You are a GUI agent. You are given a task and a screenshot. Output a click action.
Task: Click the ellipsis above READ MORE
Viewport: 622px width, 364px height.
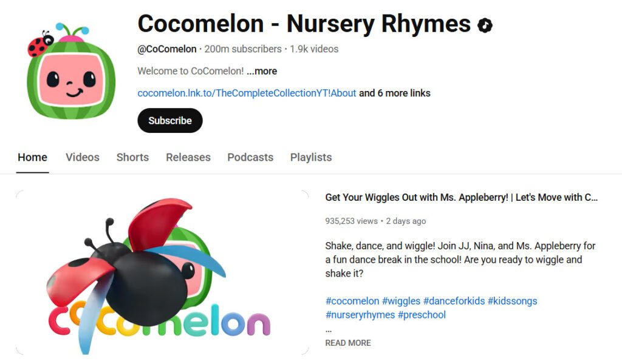click(x=328, y=329)
